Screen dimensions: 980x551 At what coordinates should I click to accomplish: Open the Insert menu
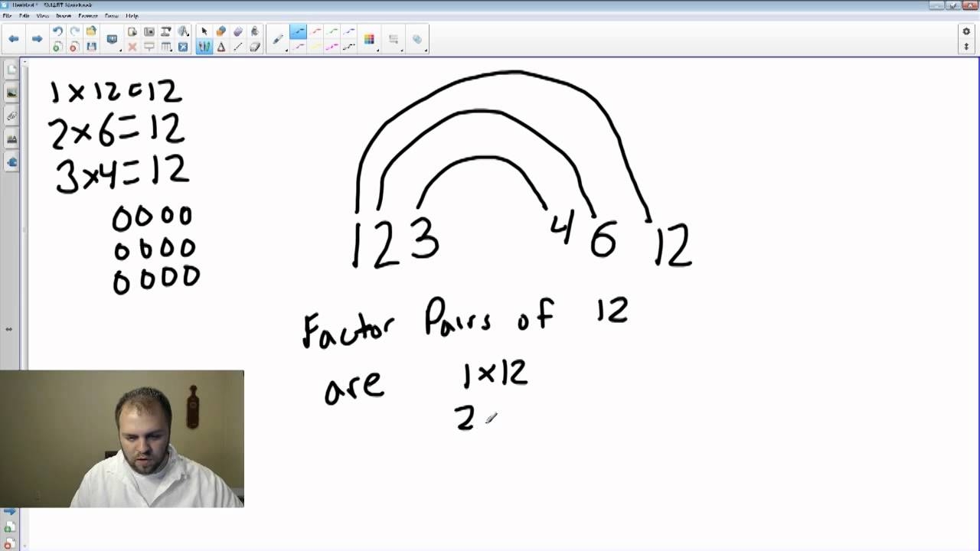pyautogui.click(x=66, y=15)
